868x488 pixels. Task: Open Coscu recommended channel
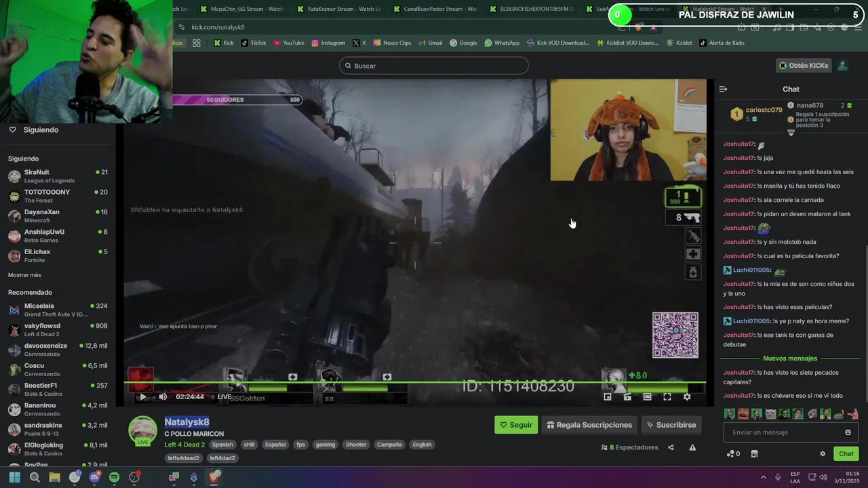tap(58, 369)
